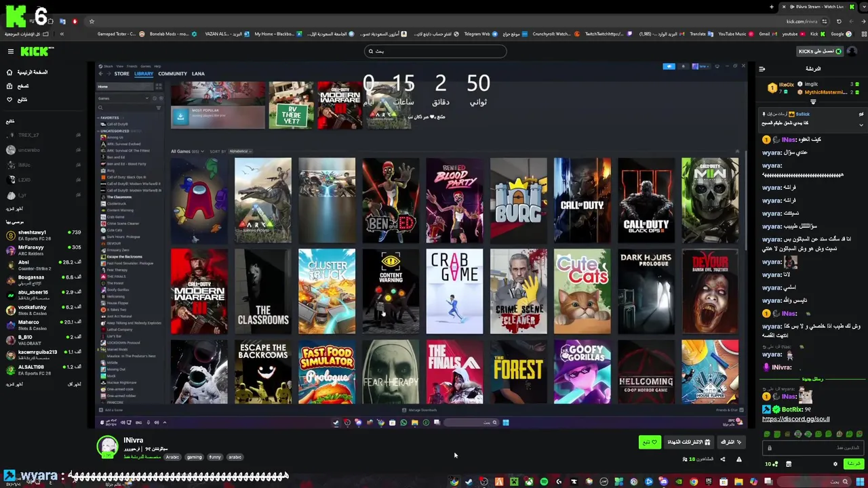
Task: Click the INivra streamer avatar
Action: [107, 447]
